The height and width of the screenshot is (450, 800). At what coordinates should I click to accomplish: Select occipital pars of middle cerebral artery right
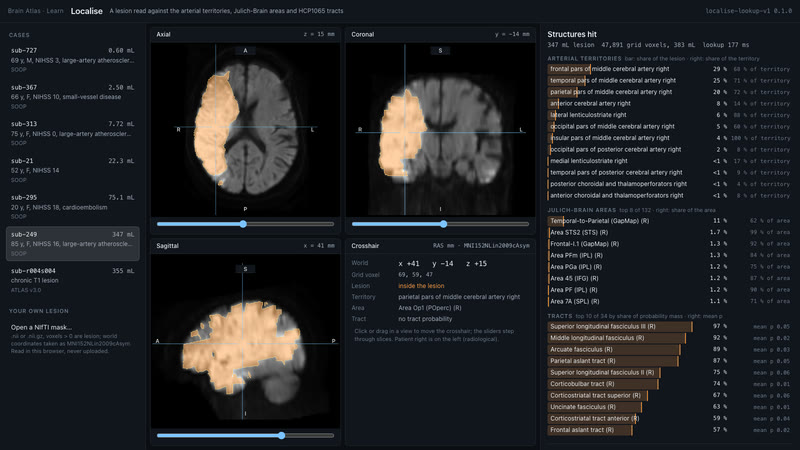[668, 127]
